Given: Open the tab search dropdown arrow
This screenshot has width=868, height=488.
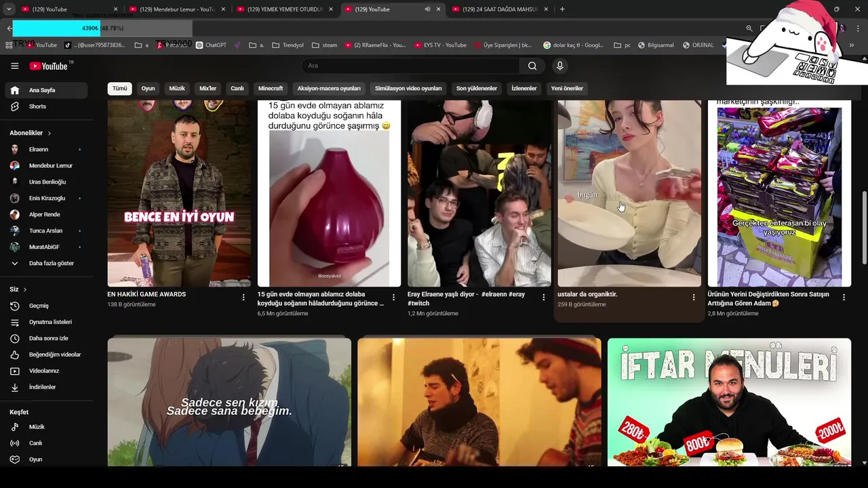Looking at the screenshot, I should (x=8, y=9).
